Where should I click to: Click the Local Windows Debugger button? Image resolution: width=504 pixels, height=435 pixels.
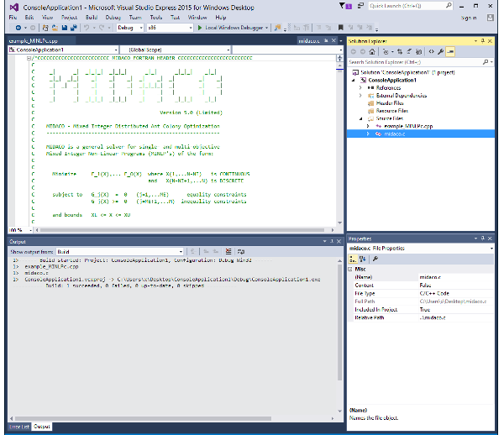[233, 28]
